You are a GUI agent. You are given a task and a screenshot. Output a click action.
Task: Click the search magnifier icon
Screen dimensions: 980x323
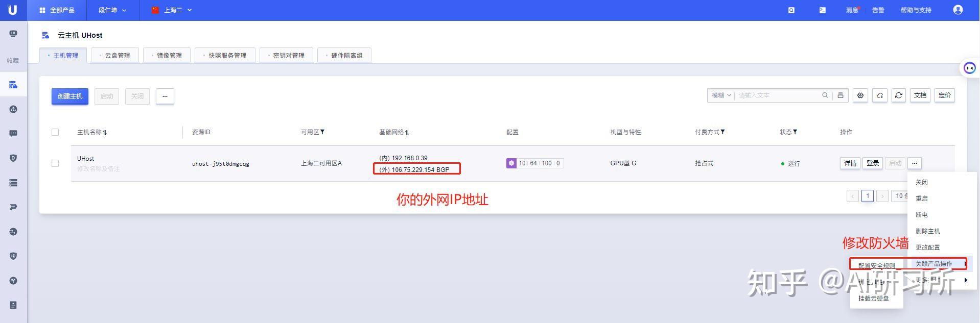[825, 95]
